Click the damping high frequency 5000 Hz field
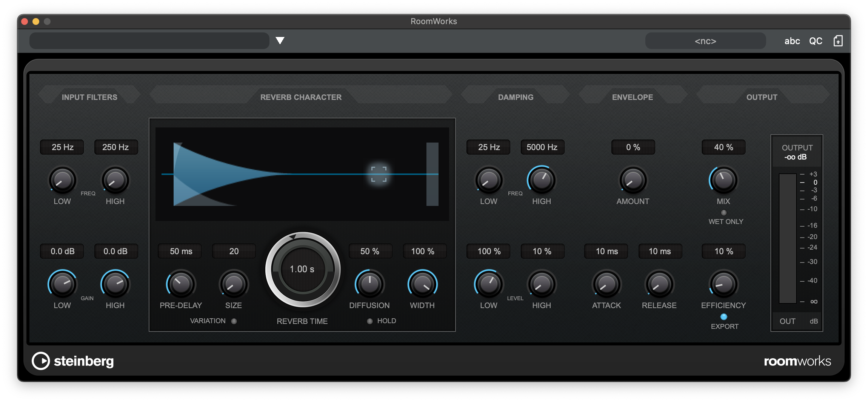The height and width of the screenshot is (402, 868). tap(542, 147)
